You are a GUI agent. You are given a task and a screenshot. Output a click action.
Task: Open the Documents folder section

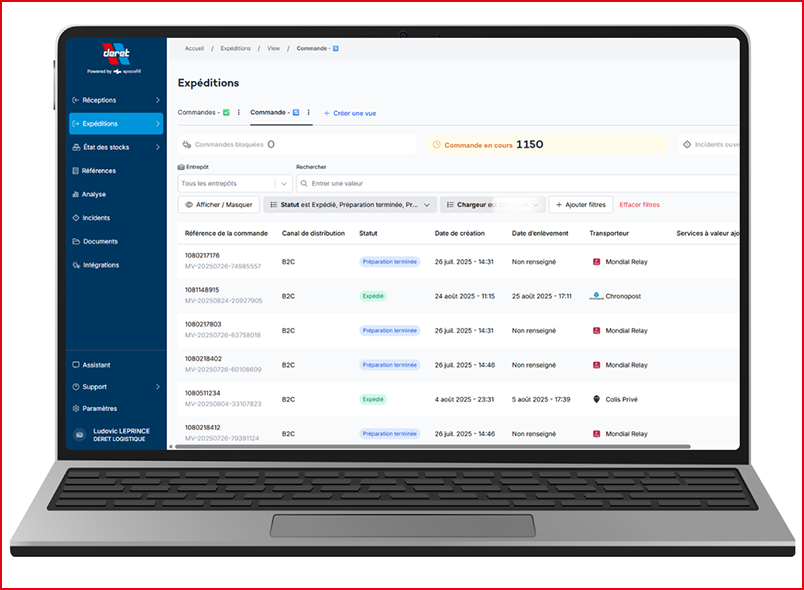tap(99, 241)
